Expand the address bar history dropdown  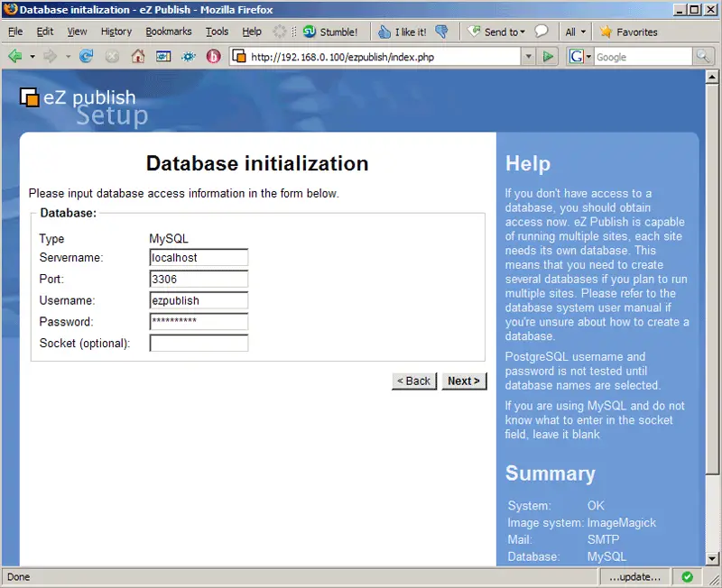tap(528, 57)
